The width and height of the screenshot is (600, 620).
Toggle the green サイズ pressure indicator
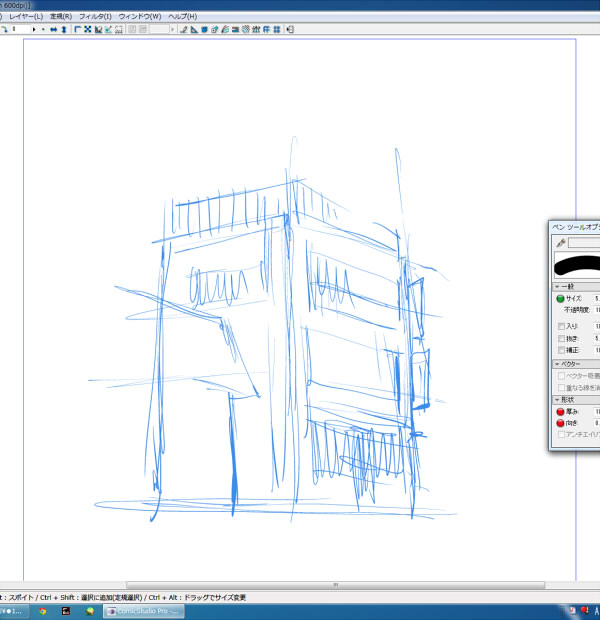[560, 299]
